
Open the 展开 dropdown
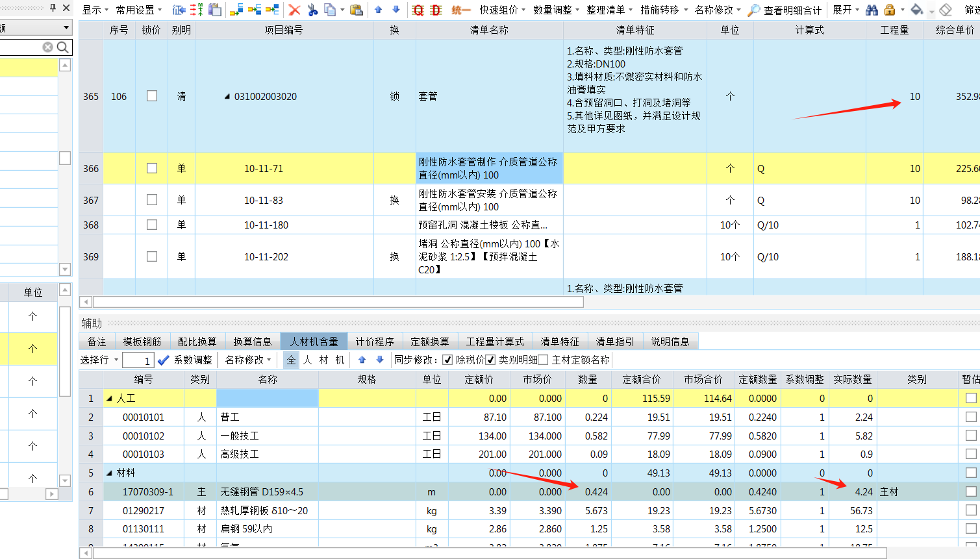pos(846,10)
